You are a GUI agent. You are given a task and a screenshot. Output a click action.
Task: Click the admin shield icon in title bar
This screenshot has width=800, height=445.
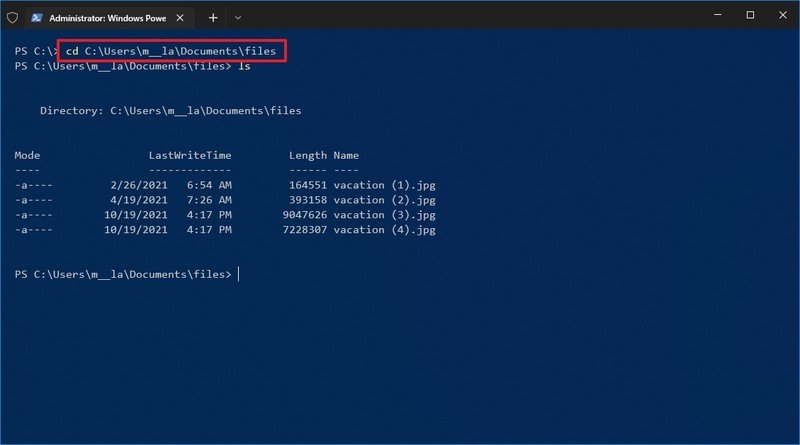click(12, 17)
